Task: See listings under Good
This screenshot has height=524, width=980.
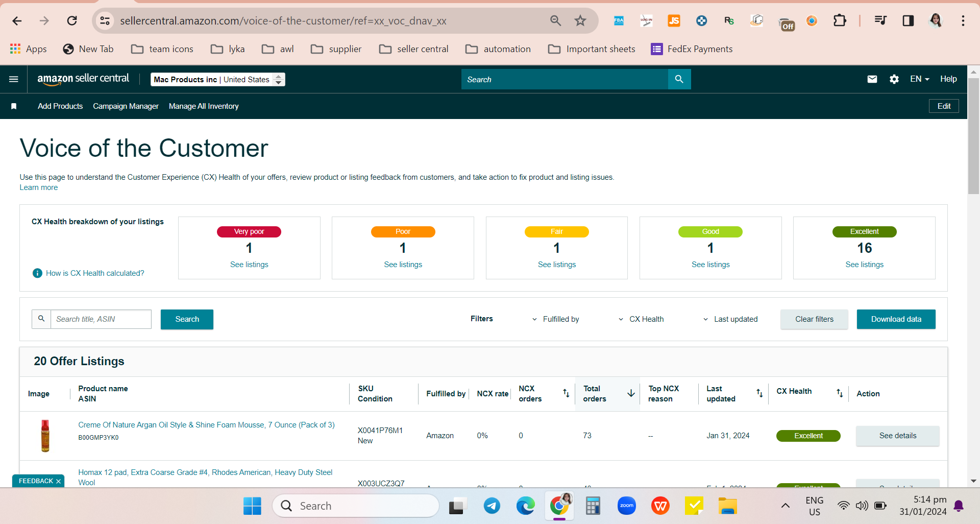Action: tap(710, 265)
